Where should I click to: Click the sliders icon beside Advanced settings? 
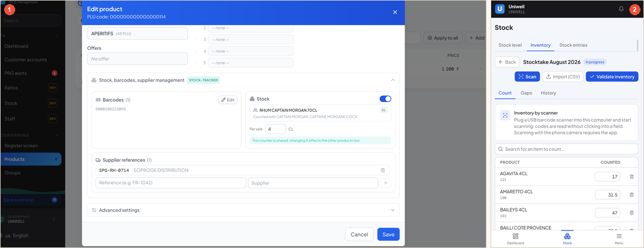94,210
